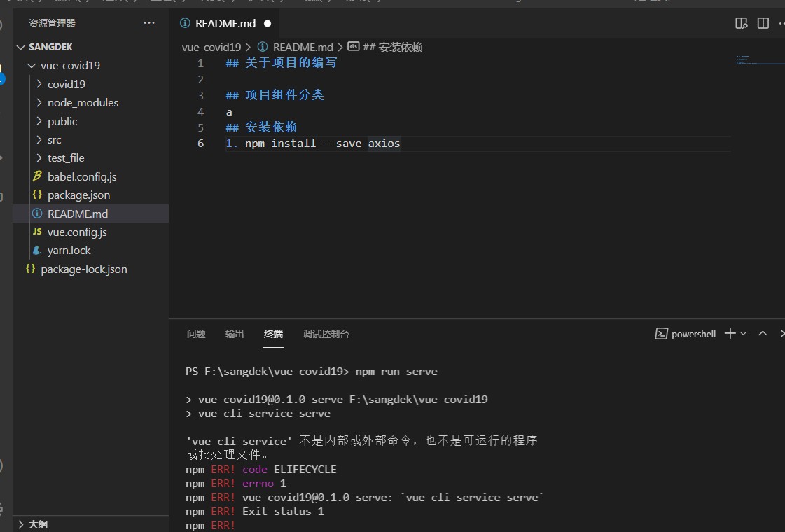The image size is (785, 532).
Task: Click ELIFECYCLE error code text
Action: point(305,470)
